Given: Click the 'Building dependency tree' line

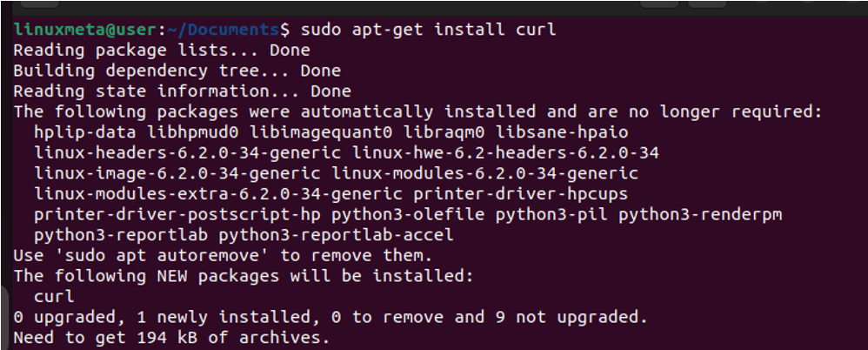Looking at the screenshot, I should tap(177, 71).
